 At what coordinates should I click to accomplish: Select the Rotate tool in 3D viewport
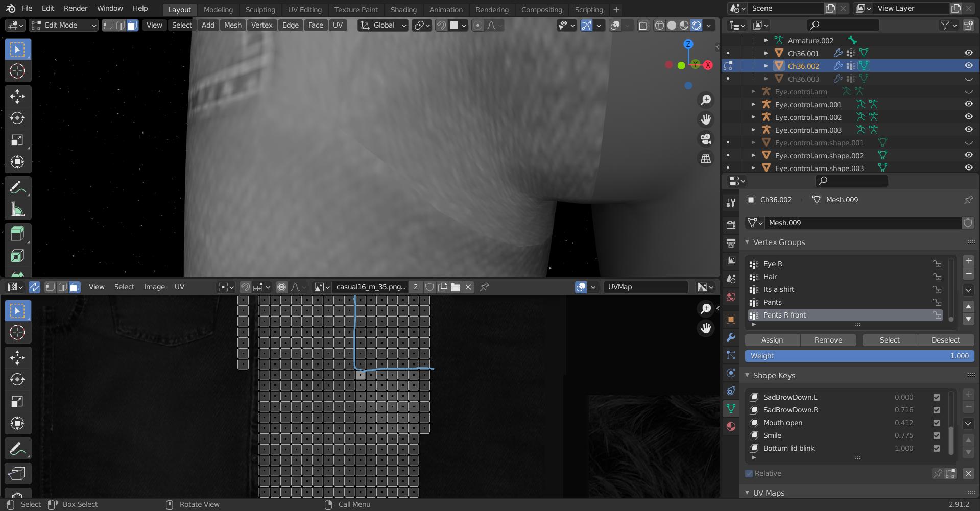point(17,118)
